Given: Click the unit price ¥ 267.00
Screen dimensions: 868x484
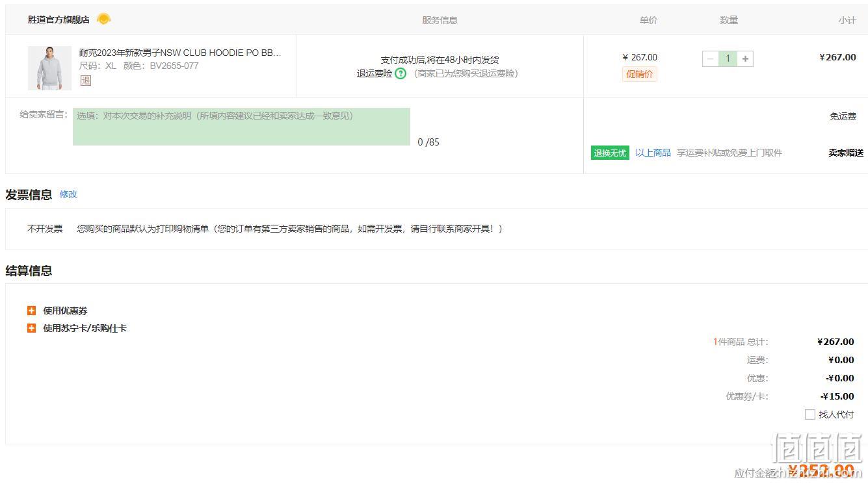Looking at the screenshot, I should (x=640, y=57).
